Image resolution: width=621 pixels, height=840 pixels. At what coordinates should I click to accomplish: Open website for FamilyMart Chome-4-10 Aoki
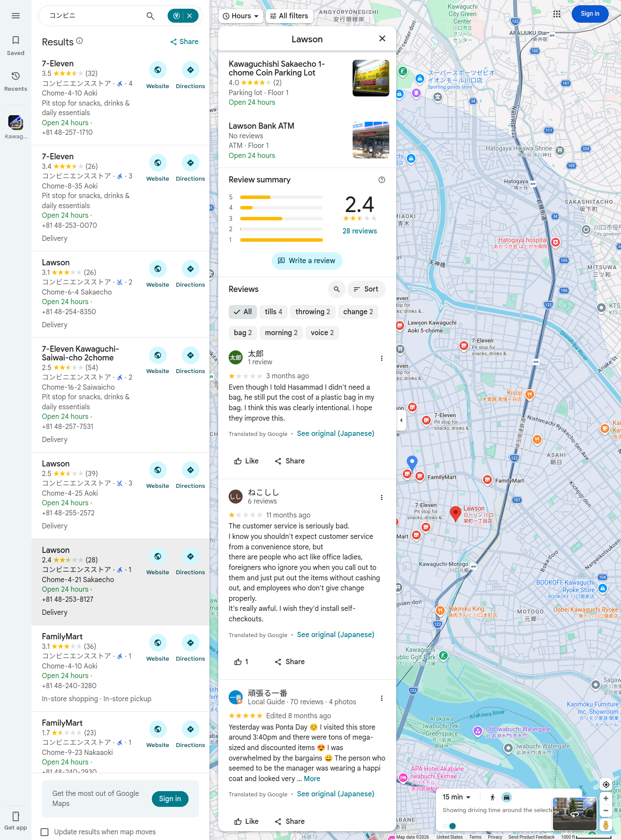pyautogui.click(x=158, y=648)
